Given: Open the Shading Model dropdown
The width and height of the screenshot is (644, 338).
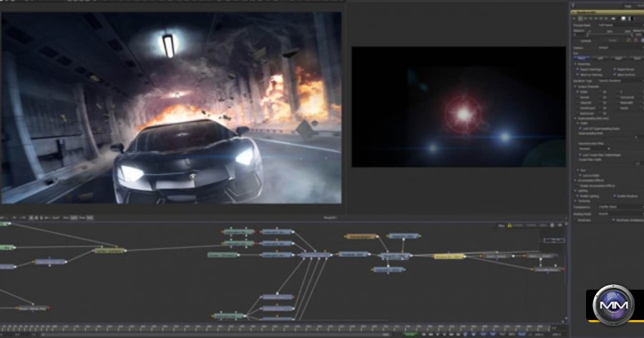Looking at the screenshot, I should 620,214.
